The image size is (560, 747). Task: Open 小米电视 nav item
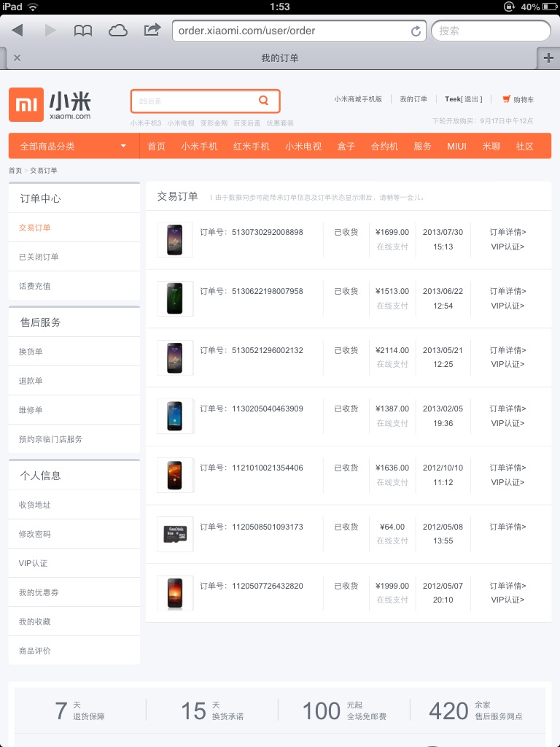coord(303,146)
